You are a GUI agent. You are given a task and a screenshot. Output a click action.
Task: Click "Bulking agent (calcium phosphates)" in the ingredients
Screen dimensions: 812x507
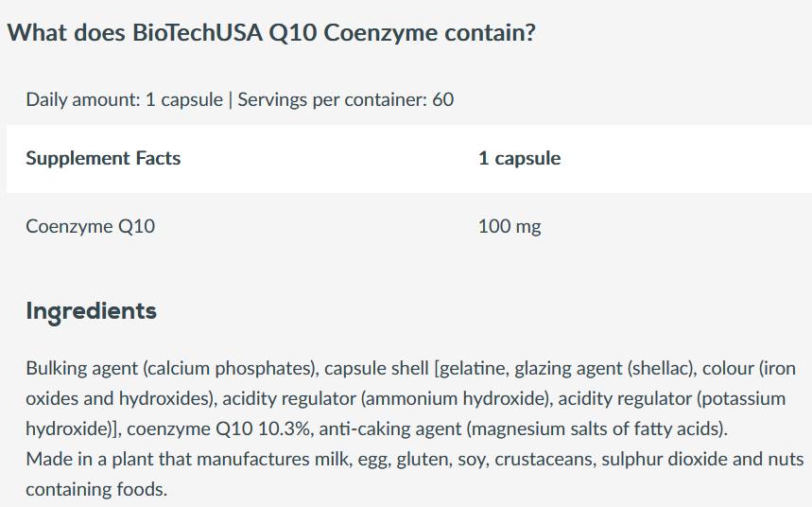pos(170,368)
